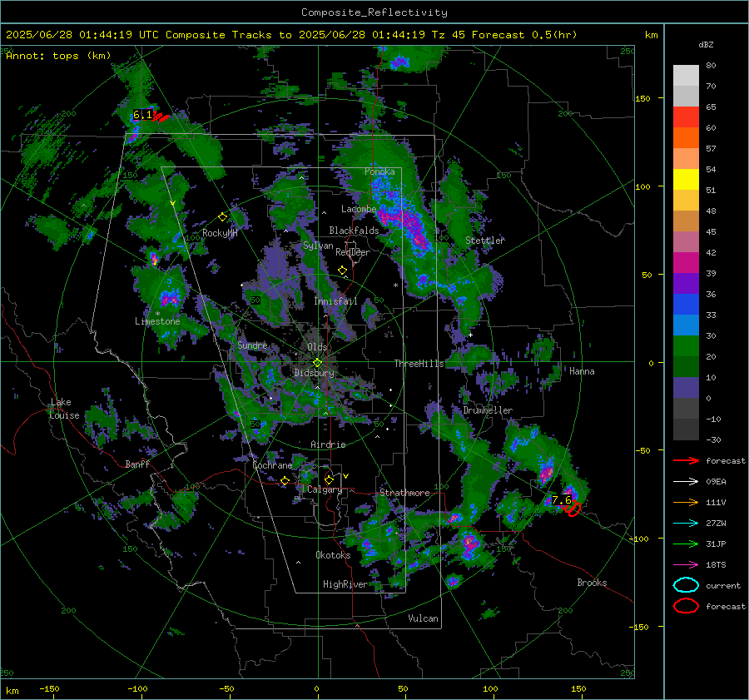Click the Cochrane town label

pyautogui.click(x=272, y=465)
